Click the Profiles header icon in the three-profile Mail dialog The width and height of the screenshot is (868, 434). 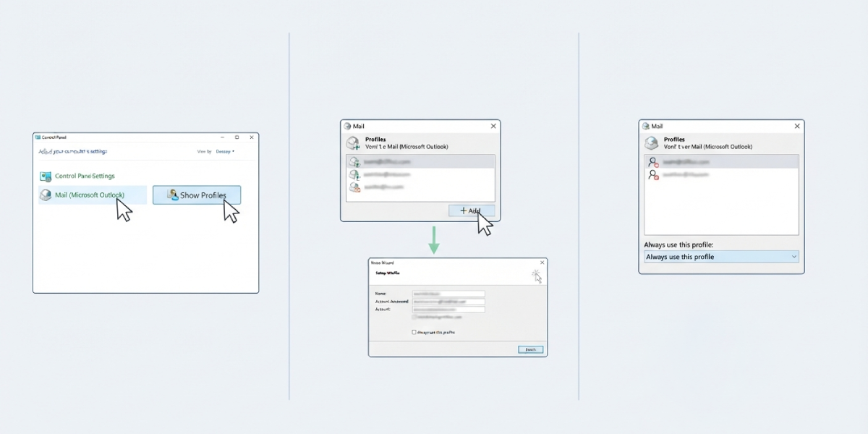(x=352, y=142)
